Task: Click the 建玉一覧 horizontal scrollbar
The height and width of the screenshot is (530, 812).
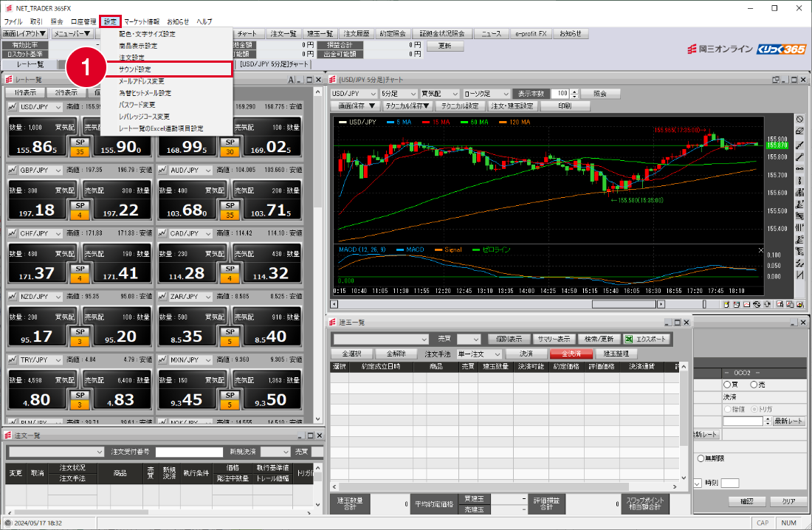Action: point(504,487)
